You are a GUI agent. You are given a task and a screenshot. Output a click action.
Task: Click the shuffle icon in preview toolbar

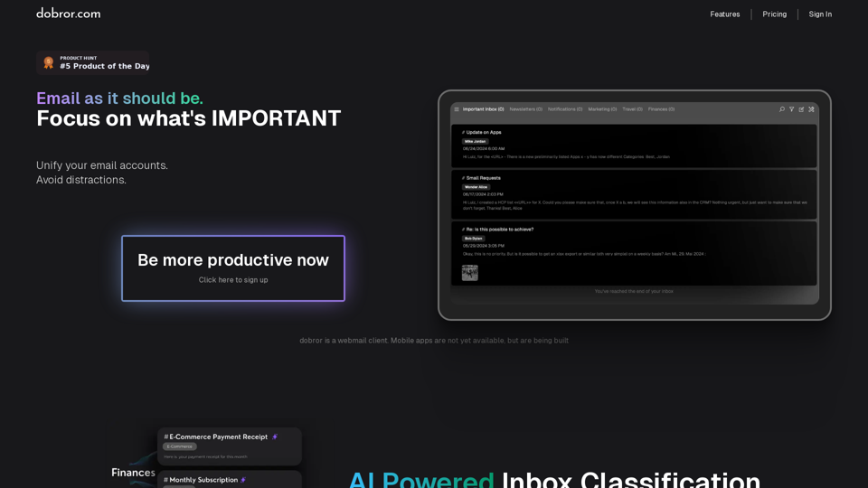coord(812,109)
